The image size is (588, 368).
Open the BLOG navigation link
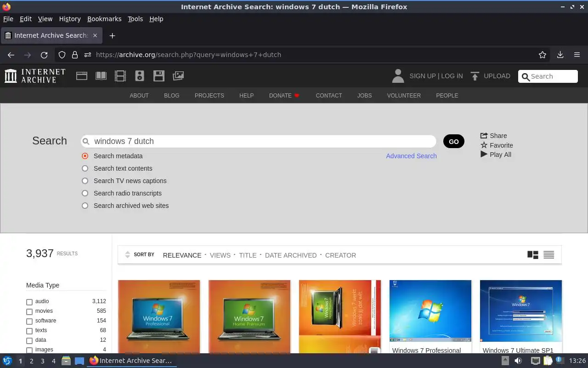coord(172,96)
